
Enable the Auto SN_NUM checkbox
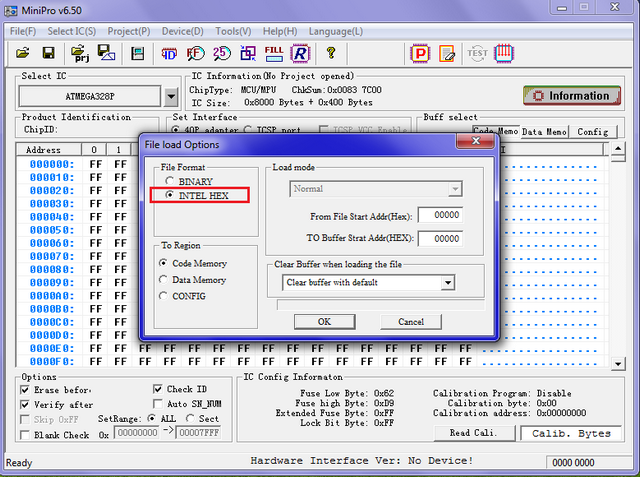(x=158, y=404)
